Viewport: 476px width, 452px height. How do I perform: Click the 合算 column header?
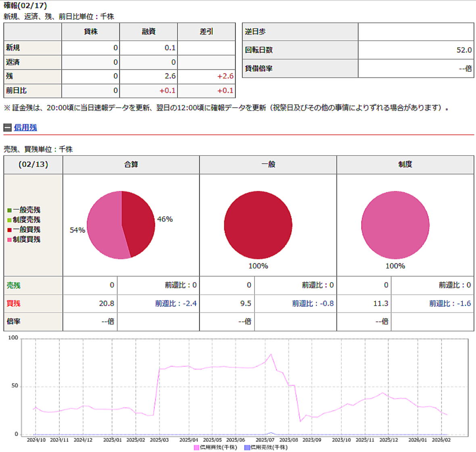coord(131,165)
